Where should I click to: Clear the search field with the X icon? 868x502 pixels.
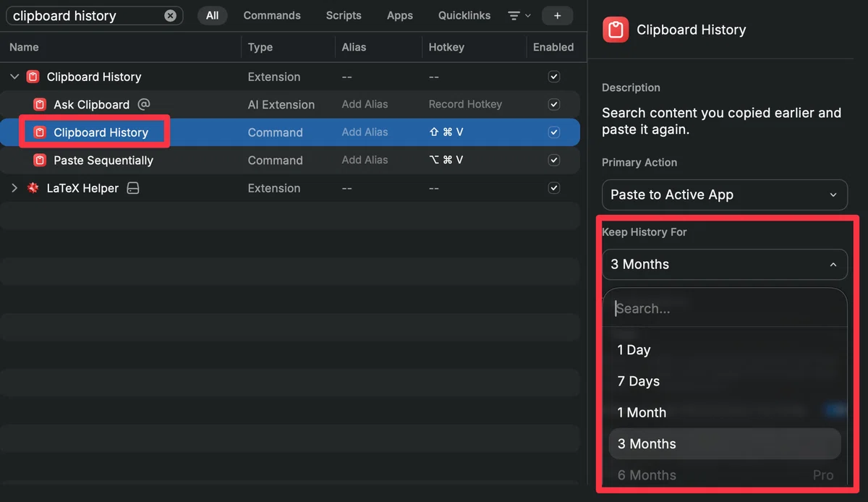click(x=170, y=15)
